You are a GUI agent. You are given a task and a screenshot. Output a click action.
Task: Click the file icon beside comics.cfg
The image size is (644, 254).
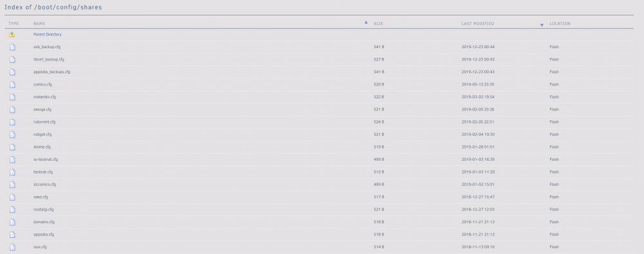[12, 84]
